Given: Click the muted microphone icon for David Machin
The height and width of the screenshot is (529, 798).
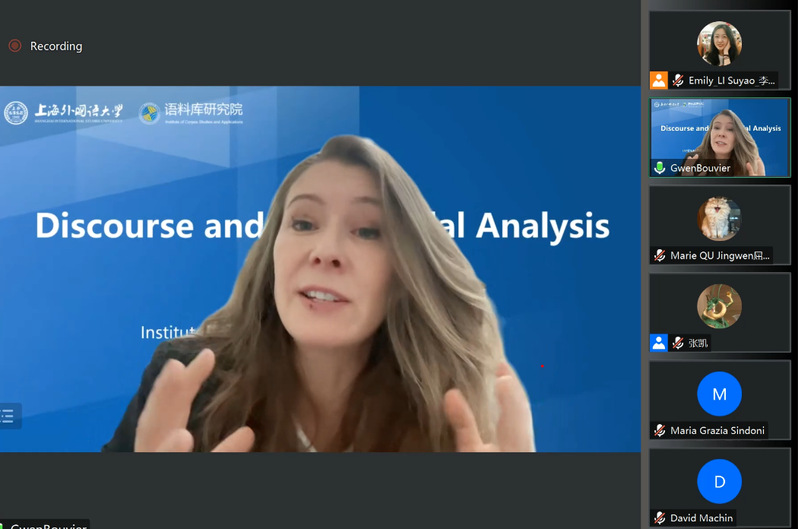Looking at the screenshot, I should [660, 517].
